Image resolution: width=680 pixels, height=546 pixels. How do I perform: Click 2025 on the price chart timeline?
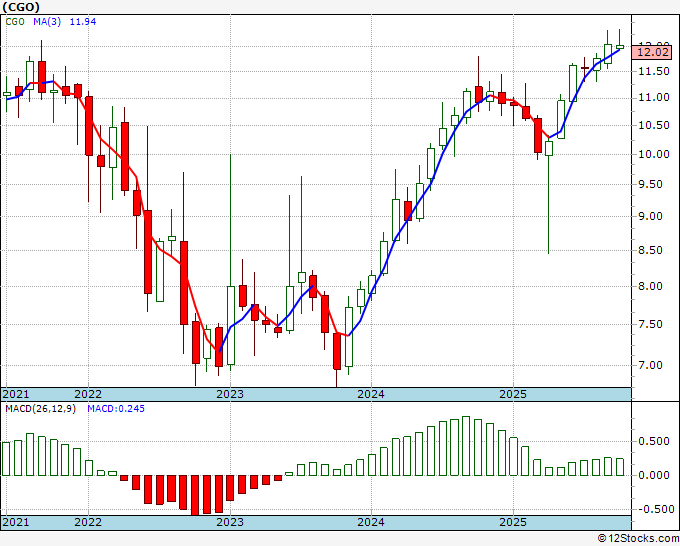pos(513,394)
